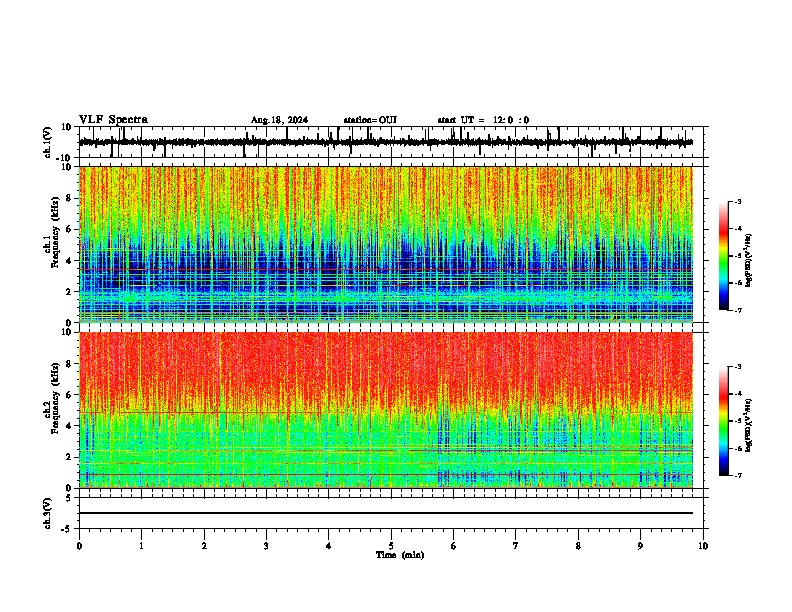Click the '6' kHz tick on ch.2 spectrogram
The height and width of the screenshot is (612, 792).
(x=70, y=395)
